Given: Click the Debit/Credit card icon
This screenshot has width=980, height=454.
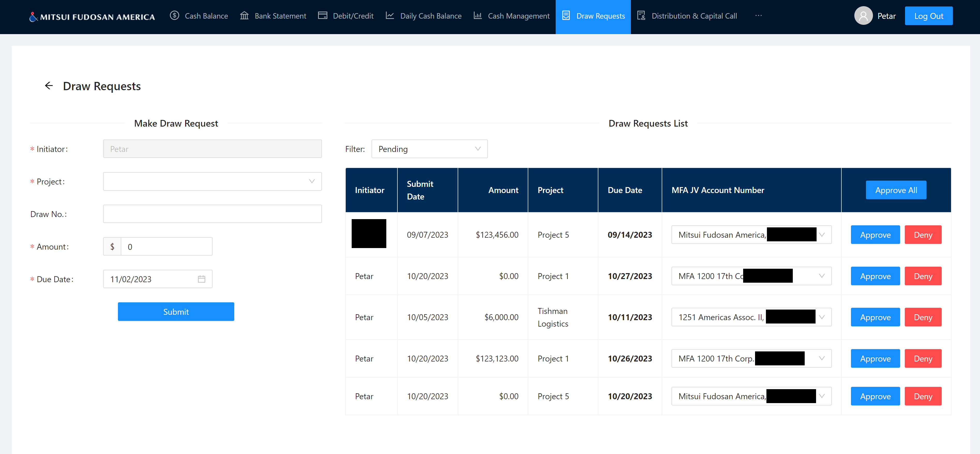Looking at the screenshot, I should coord(323,16).
